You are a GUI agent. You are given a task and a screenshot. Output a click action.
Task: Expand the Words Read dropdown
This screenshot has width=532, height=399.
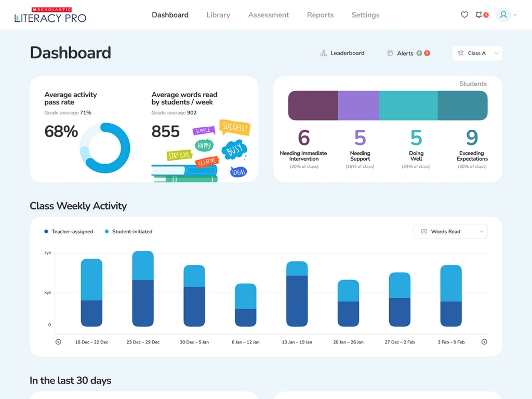pos(450,232)
